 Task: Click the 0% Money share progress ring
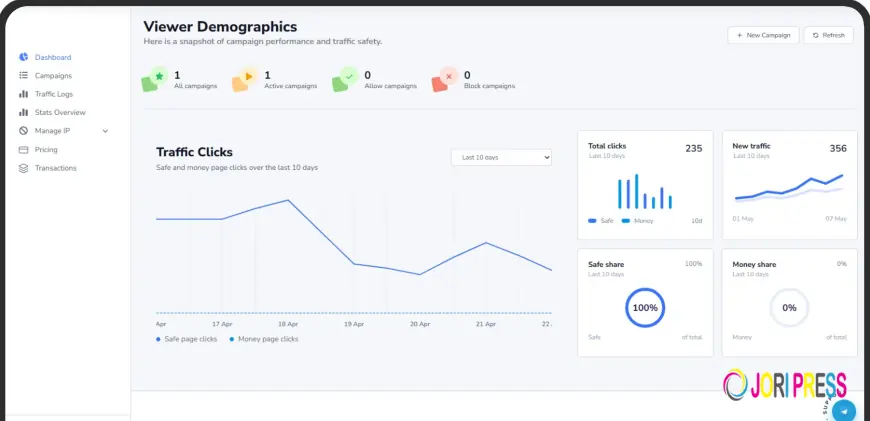[789, 307]
